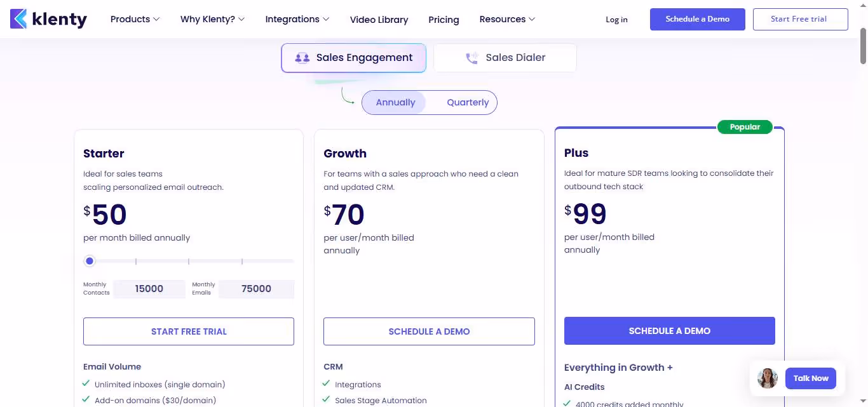This screenshot has height=407, width=868.
Task: Click the Klenty logo
Action: pos(49,19)
